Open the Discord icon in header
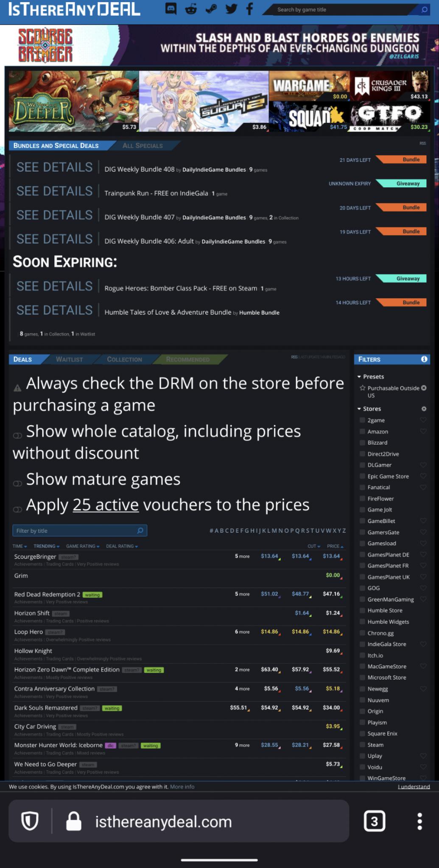The image size is (439, 868). tap(171, 9)
